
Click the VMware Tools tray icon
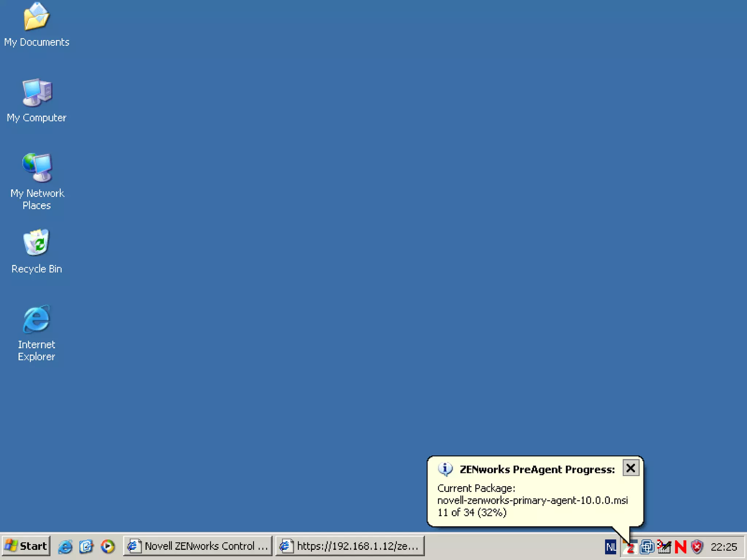647,547
